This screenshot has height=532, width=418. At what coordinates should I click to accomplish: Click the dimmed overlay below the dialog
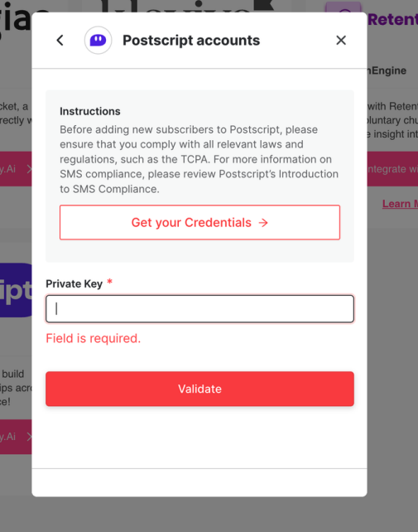tap(209, 515)
